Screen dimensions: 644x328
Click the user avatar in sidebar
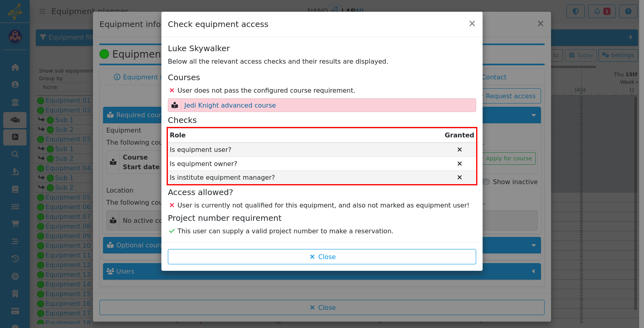15,37
